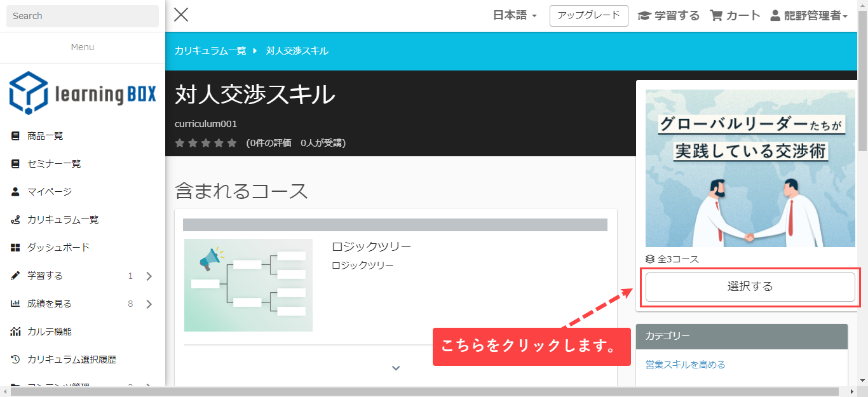Close the sidebar with the X icon
Image resolution: width=868 pixels, height=397 pixels.
click(181, 15)
